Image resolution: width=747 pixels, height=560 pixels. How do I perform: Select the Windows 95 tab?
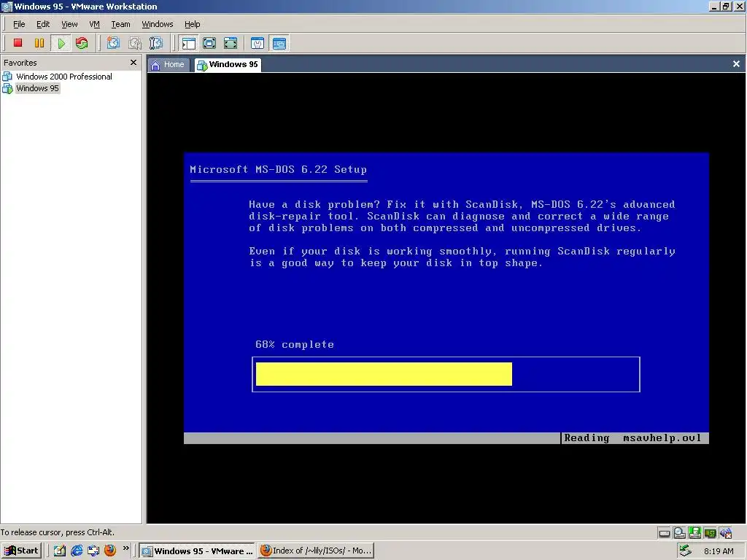pyautogui.click(x=228, y=65)
